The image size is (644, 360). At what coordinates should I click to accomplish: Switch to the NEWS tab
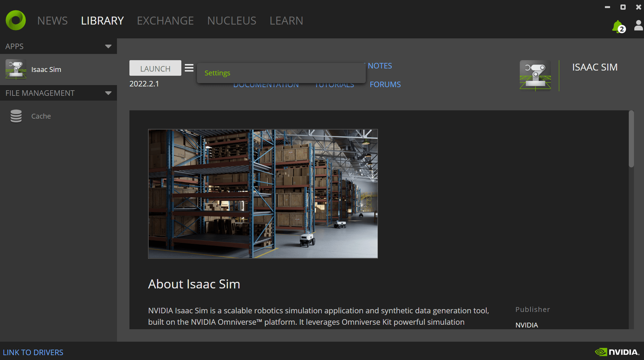coord(53,21)
